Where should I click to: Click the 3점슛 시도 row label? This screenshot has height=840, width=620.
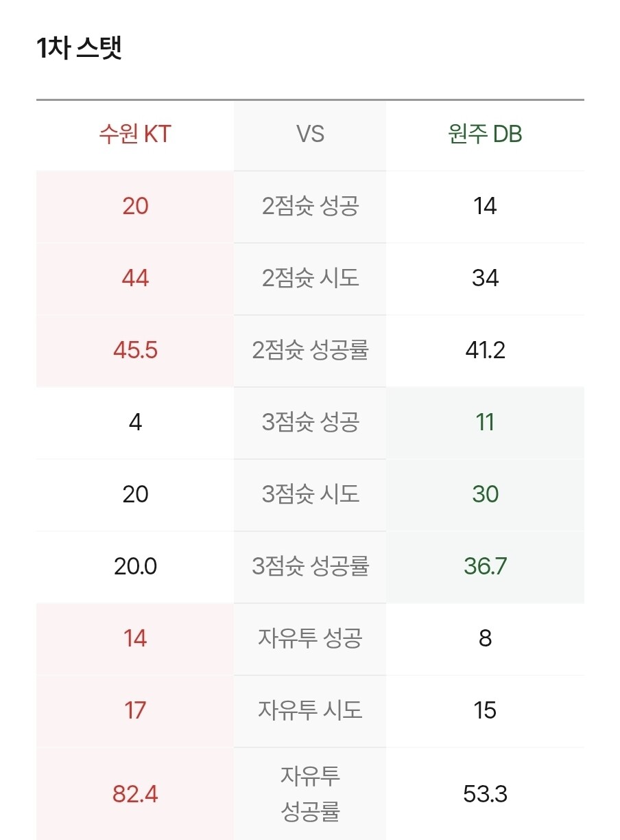tap(310, 494)
